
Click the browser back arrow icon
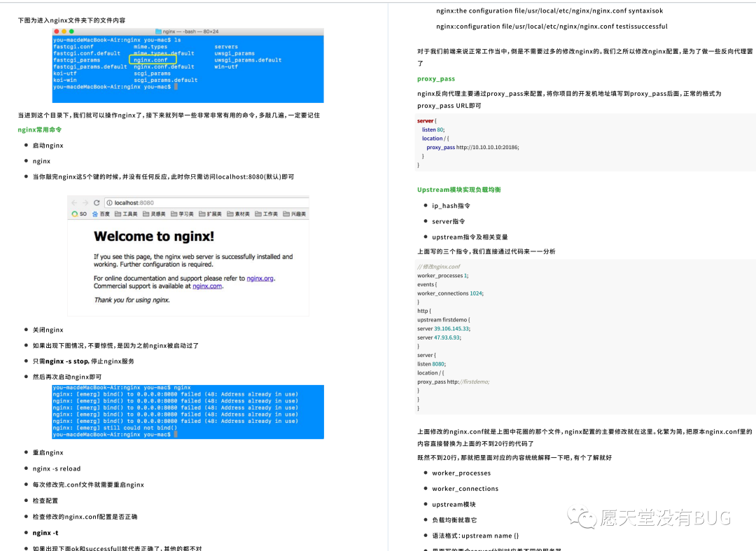pyautogui.click(x=73, y=203)
